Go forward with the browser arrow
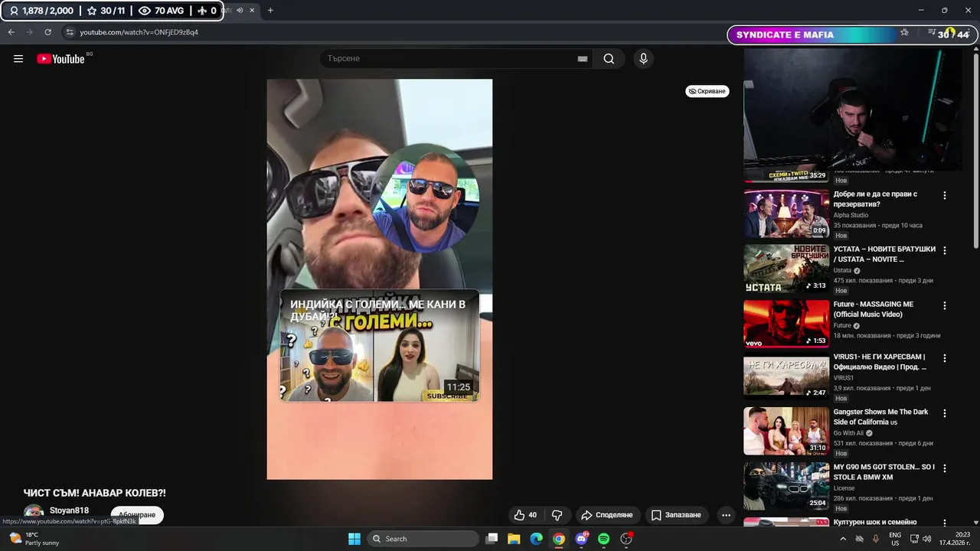The image size is (980, 551). (30, 32)
